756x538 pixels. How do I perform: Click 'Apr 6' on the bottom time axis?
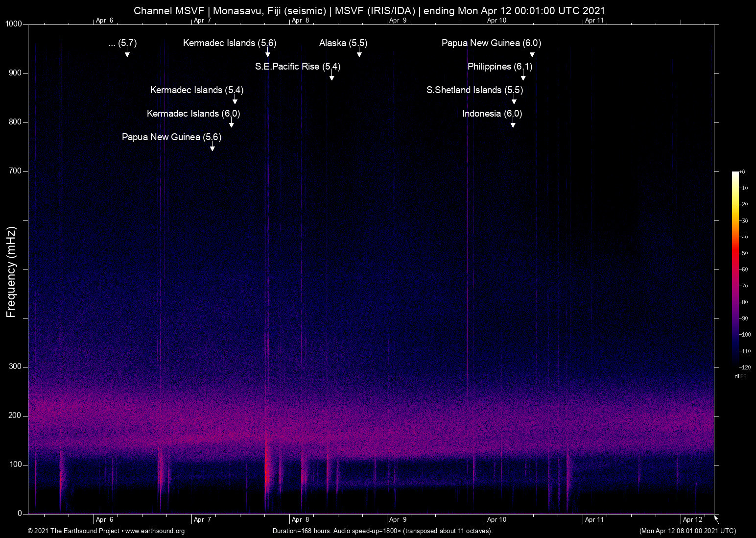coord(104,520)
